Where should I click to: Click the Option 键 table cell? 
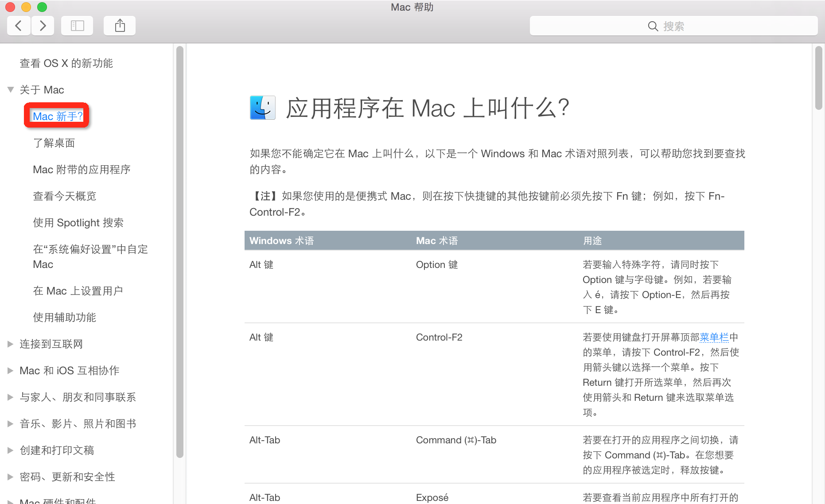[437, 265]
